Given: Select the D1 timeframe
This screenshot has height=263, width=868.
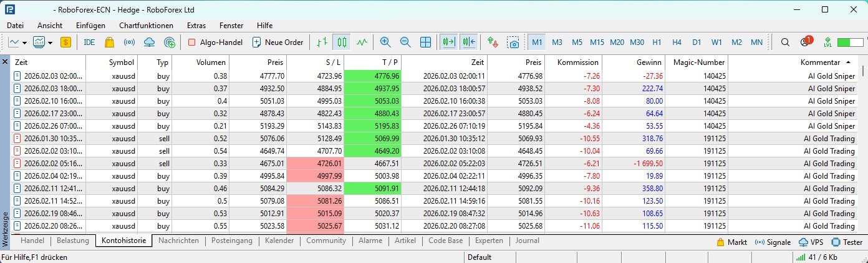Looking at the screenshot, I should [x=697, y=42].
